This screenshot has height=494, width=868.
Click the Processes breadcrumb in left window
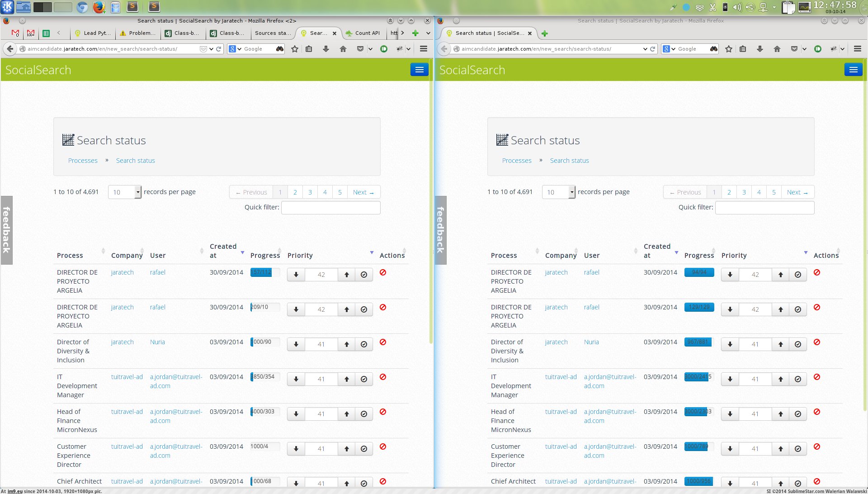83,161
